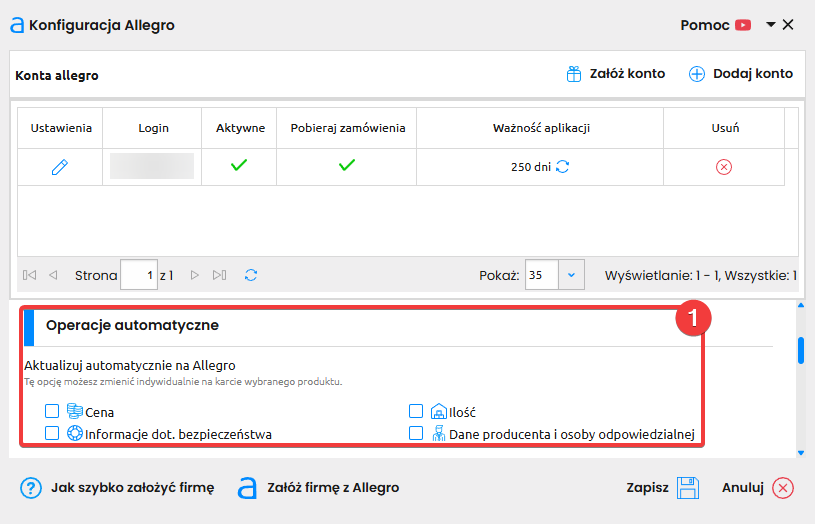Click the blurred login cell
Viewport: 815px width, 524px height.
pyautogui.click(x=152, y=166)
